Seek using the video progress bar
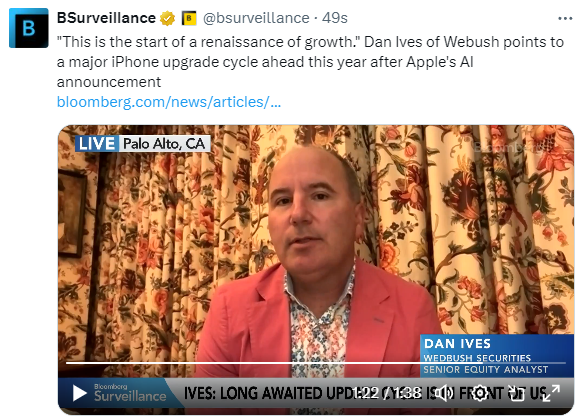Viewport: 585px width, 420px height. tap(316, 362)
